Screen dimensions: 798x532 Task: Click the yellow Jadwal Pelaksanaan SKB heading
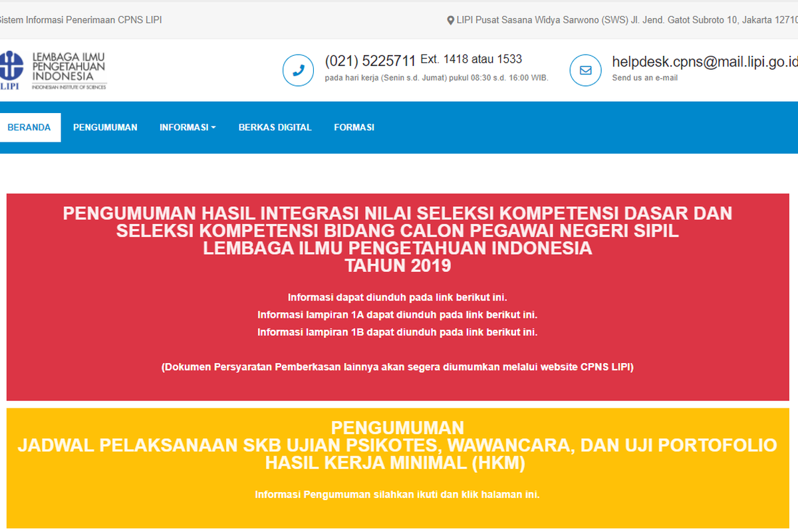pos(397,446)
